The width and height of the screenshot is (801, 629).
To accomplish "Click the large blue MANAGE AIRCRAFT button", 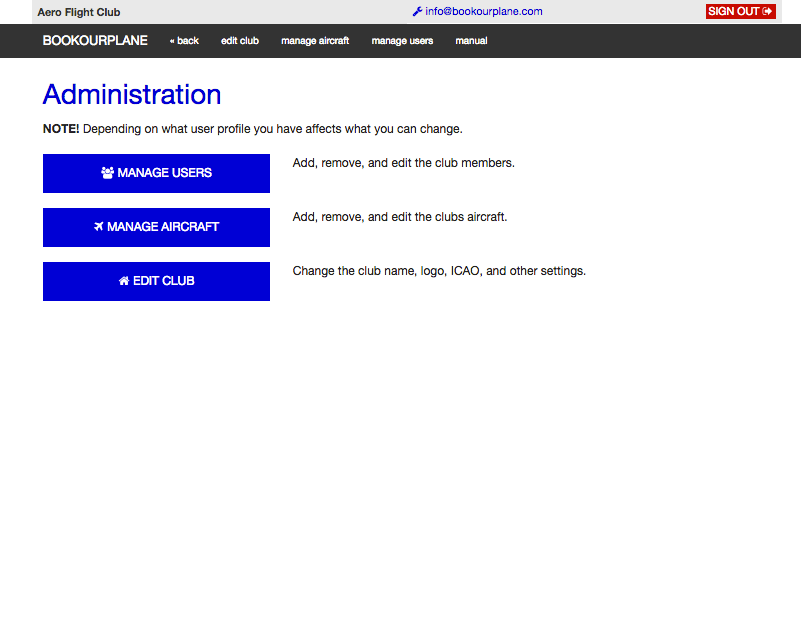I will click(x=156, y=227).
